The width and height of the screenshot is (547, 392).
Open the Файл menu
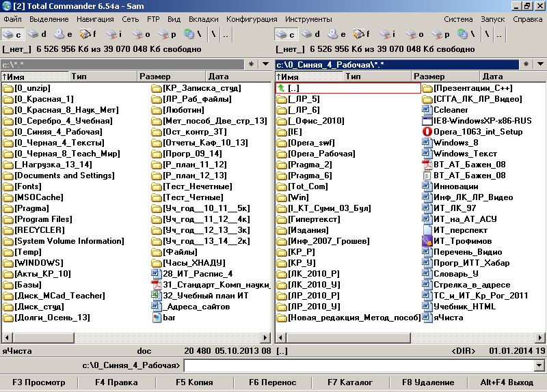pyautogui.click(x=12, y=19)
